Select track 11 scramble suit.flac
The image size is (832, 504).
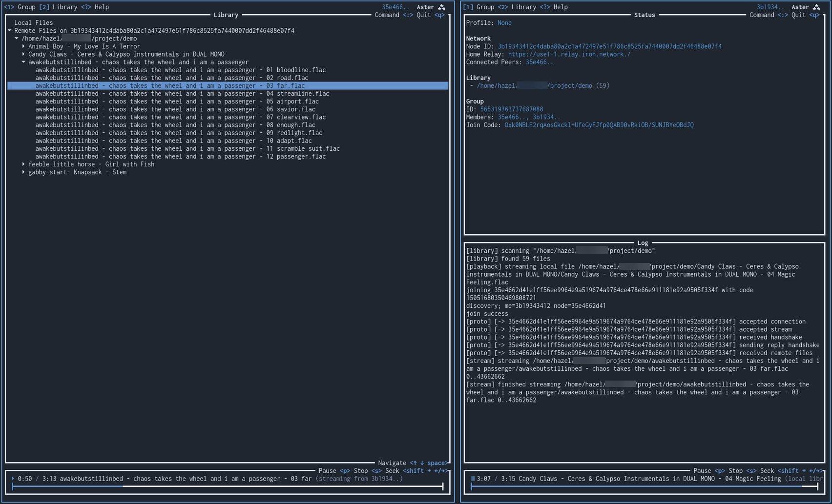[x=187, y=149]
